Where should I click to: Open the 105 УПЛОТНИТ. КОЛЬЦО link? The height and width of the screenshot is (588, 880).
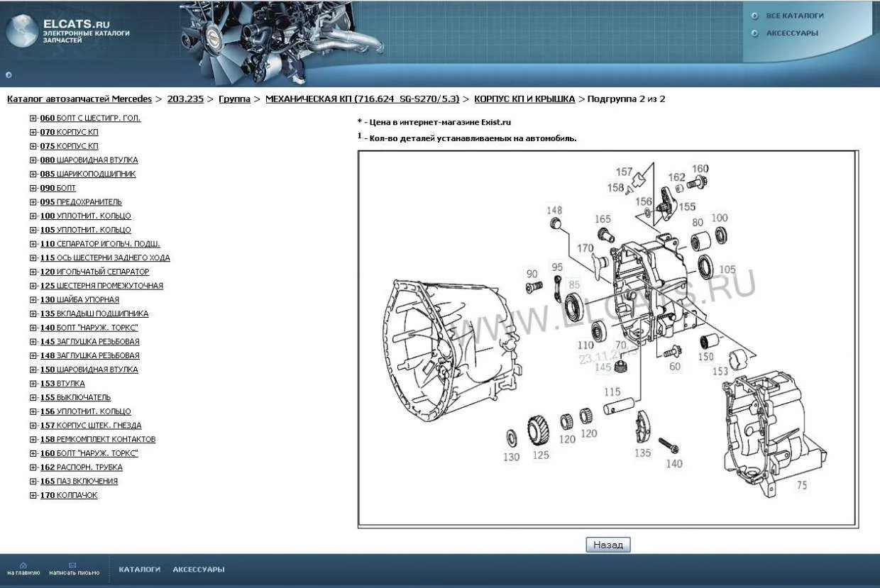click(86, 230)
